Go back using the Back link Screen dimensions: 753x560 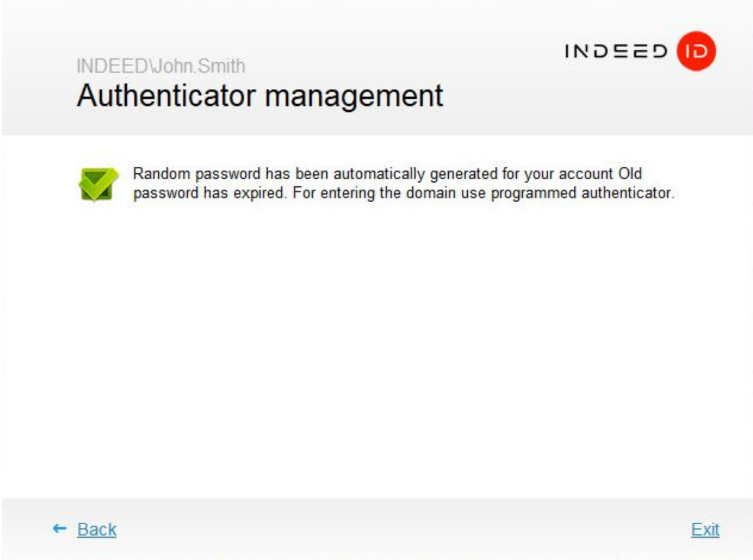pos(97,529)
